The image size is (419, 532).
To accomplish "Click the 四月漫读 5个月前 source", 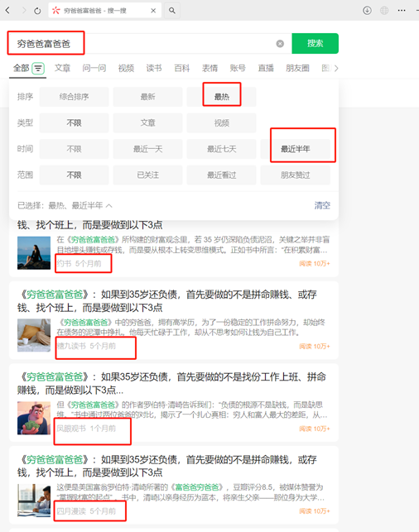I will (86, 511).
